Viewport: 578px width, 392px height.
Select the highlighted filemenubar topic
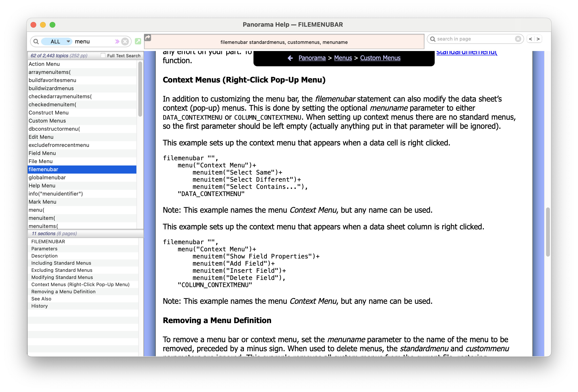tap(82, 169)
